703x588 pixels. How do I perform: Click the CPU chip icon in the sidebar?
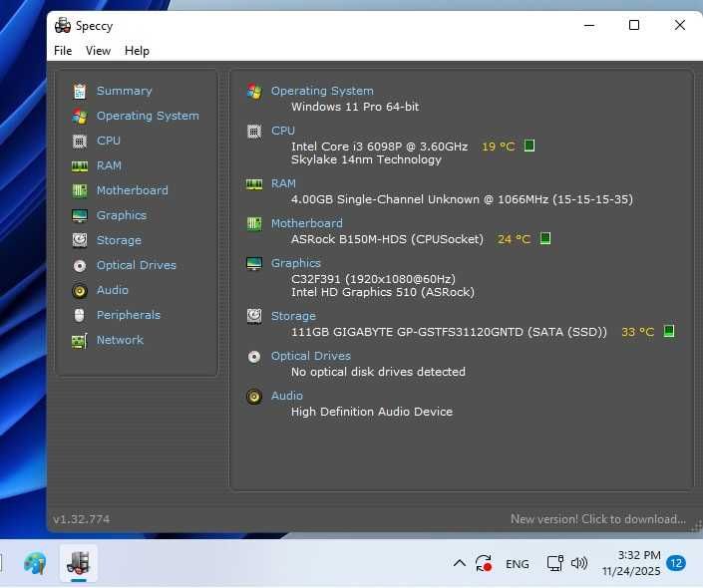tap(80, 142)
